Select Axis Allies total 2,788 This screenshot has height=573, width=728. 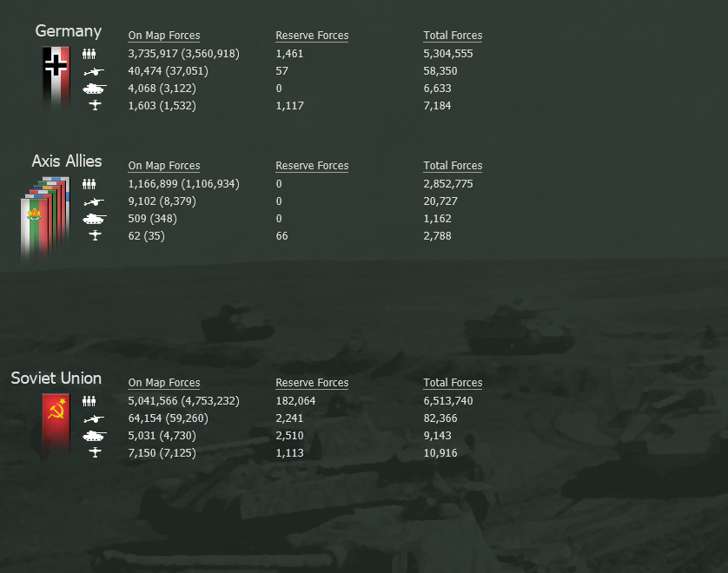(437, 236)
